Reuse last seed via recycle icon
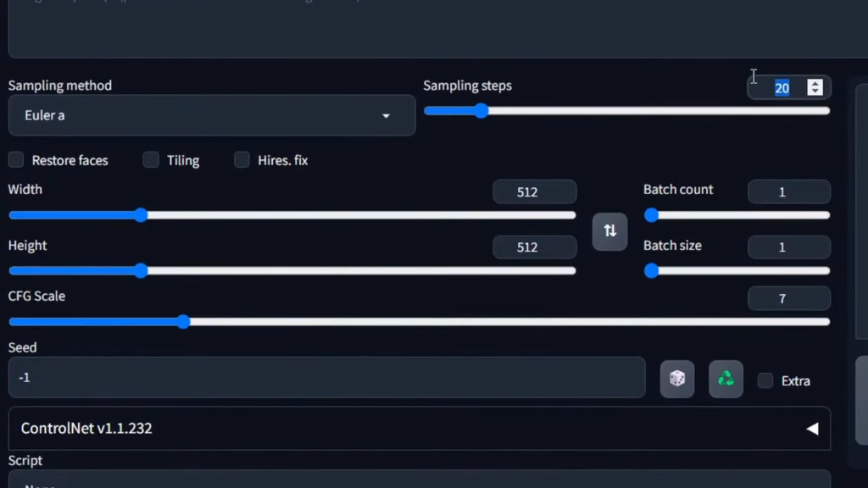 pos(726,379)
